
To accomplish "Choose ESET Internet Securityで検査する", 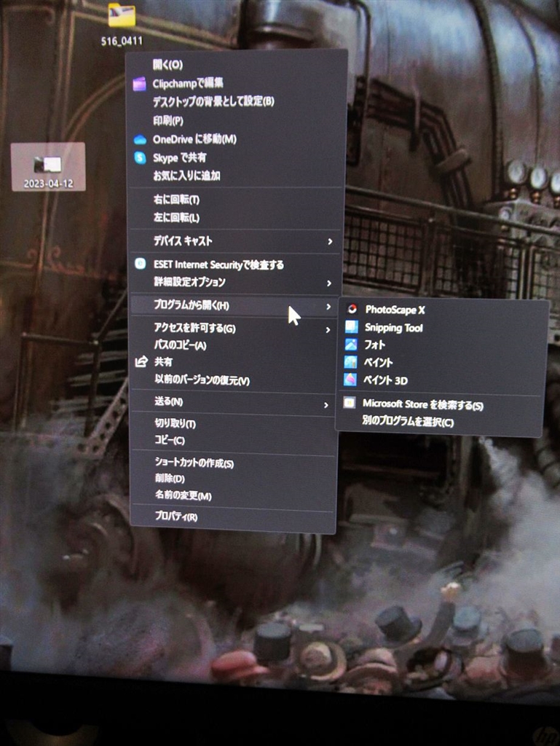I will point(218,264).
